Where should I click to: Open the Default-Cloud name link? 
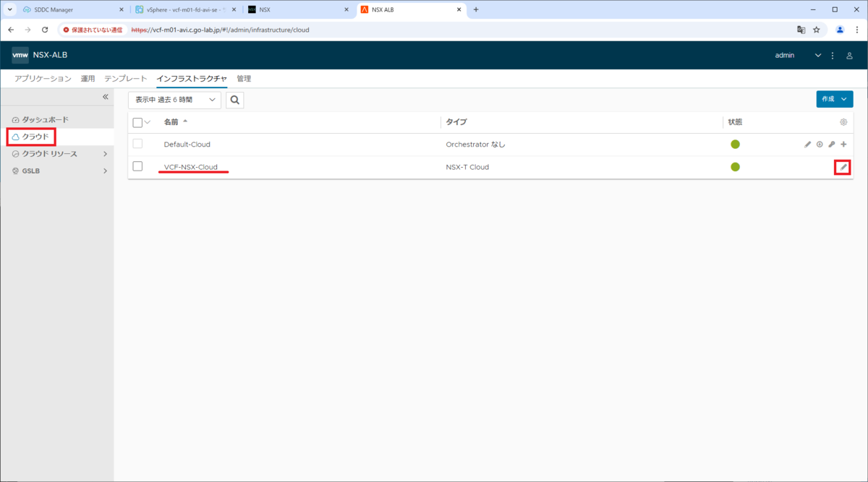187,145
